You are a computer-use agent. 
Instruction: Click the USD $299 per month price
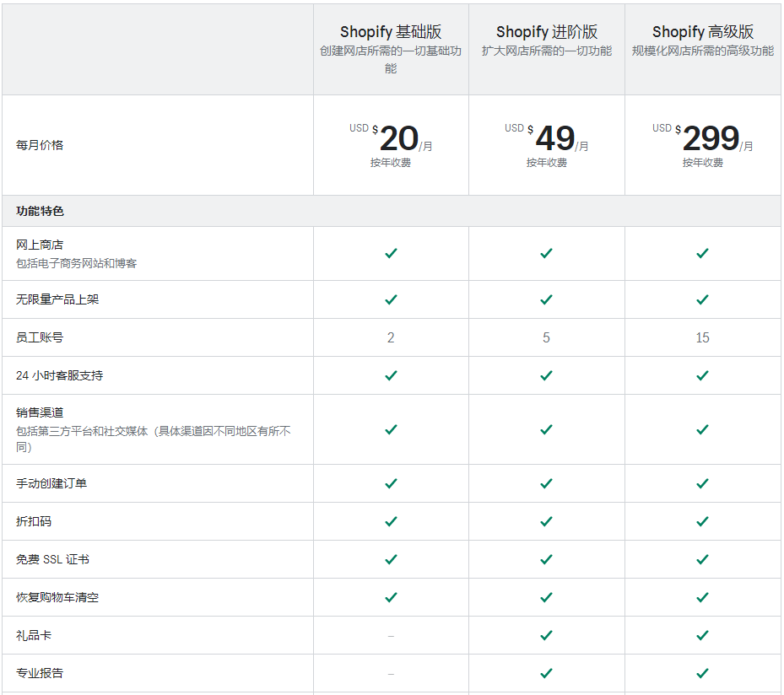click(x=710, y=138)
